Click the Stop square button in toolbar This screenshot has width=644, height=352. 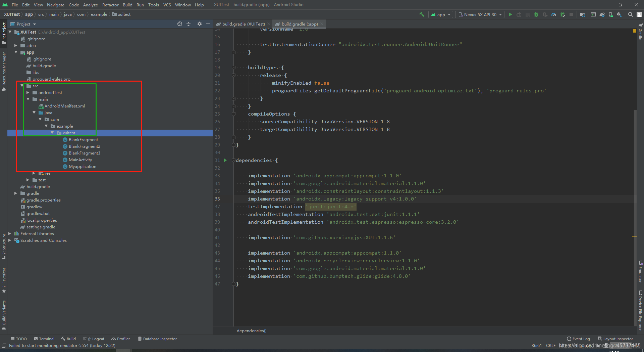pyautogui.click(x=571, y=14)
